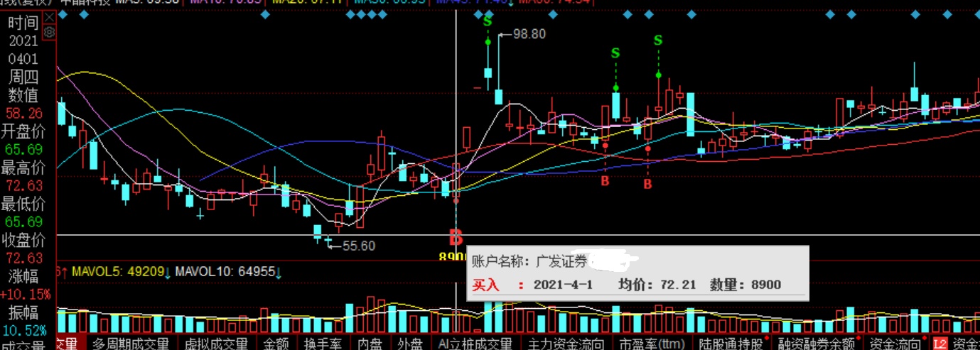The width and height of the screenshot is (980, 350).
Task: Click the large red B buy marker
Action: point(455,238)
